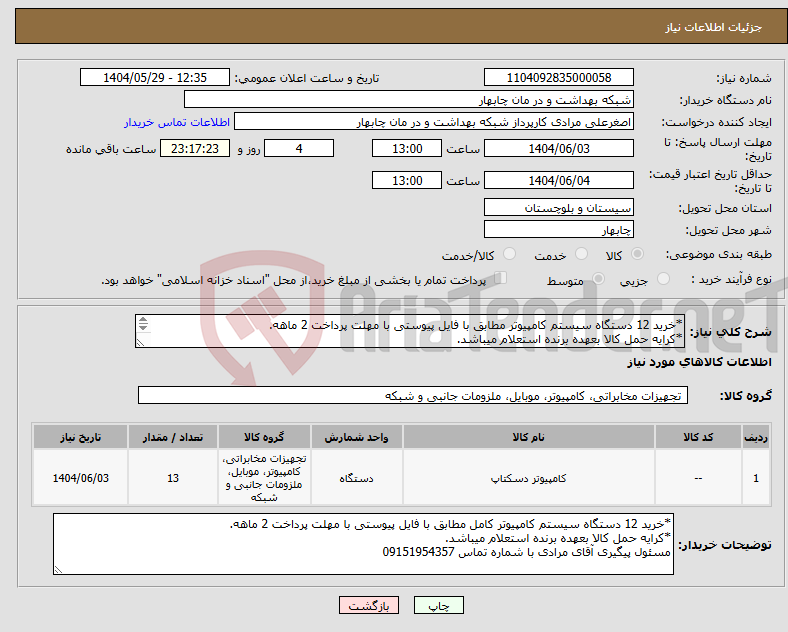Viewport: 788px width, 632px height.
Task: Click the ردیف column header
Action: [756, 437]
